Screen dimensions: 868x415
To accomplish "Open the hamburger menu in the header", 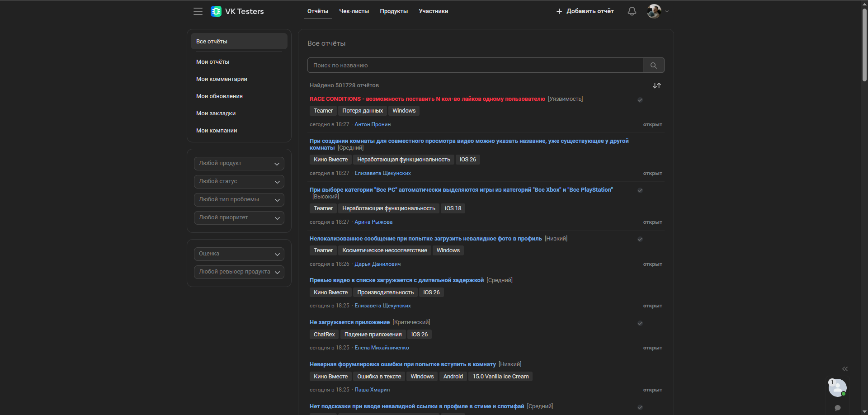I will coord(198,11).
